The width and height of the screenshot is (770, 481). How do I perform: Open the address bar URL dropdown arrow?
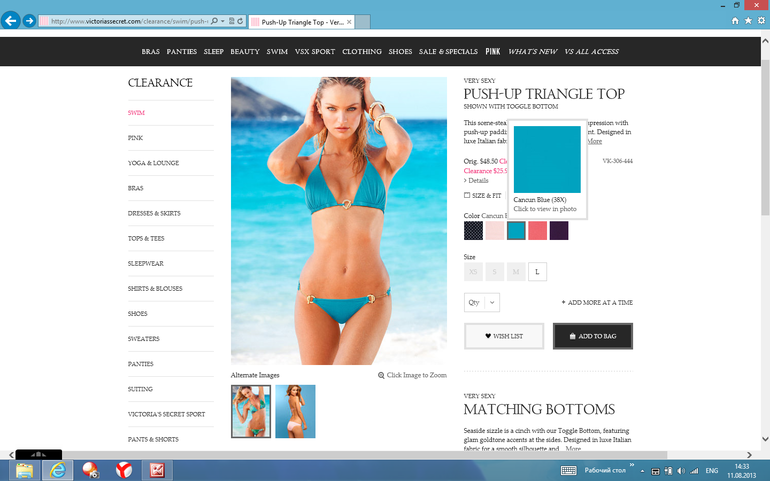point(222,21)
